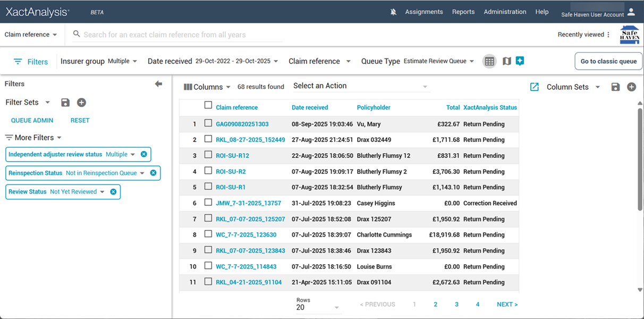Save the current column set
The width and height of the screenshot is (644, 319).
pos(615,87)
